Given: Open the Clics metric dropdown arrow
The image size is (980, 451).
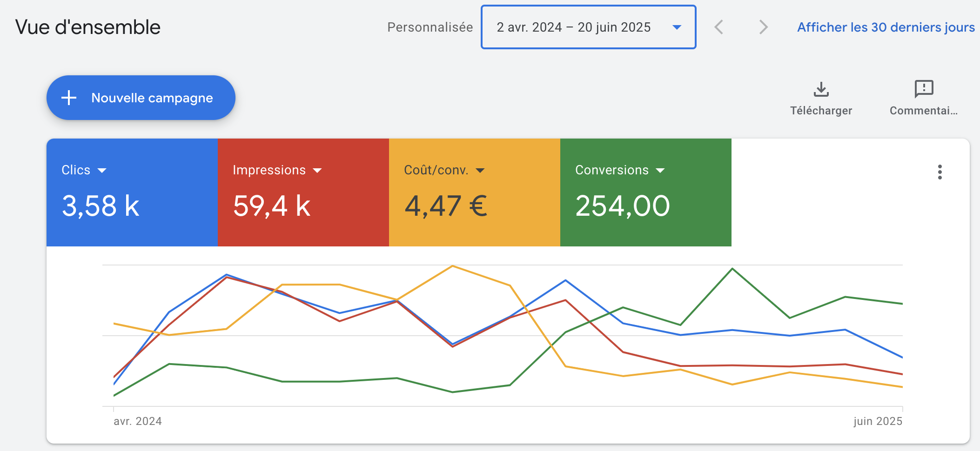Looking at the screenshot, I should click(x=102, y=171).
